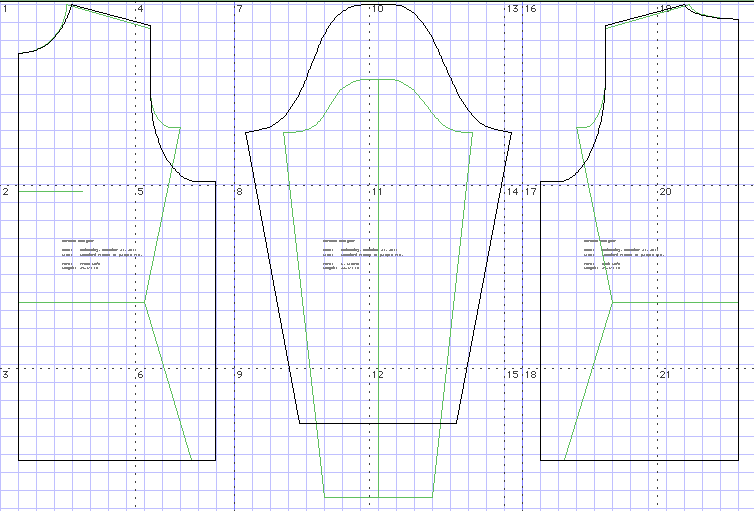Click the page 14 label right of the sleeve
The width and height of the screenshot is (754, 511).
[512, 192]
